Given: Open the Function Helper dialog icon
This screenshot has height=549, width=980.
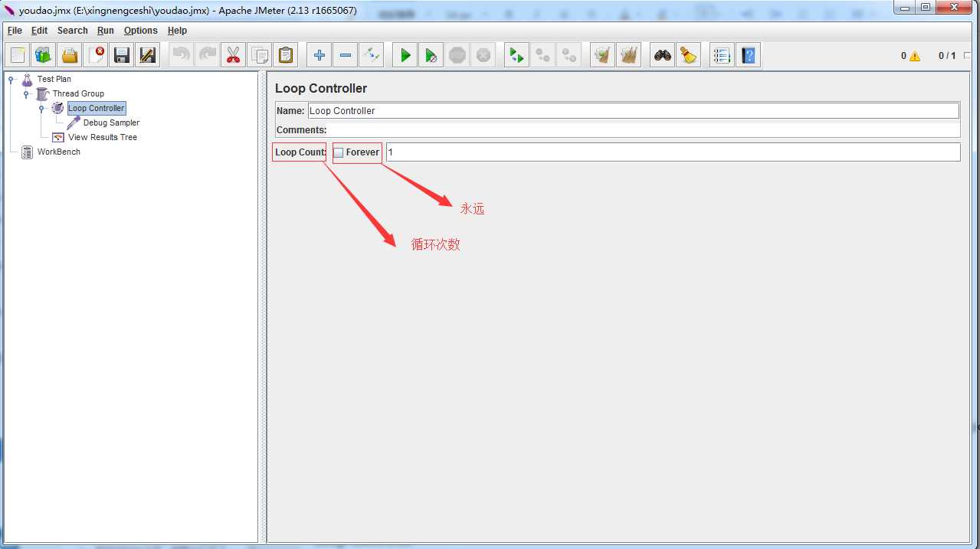Looking at the screenshot, I should coord(722,55).
